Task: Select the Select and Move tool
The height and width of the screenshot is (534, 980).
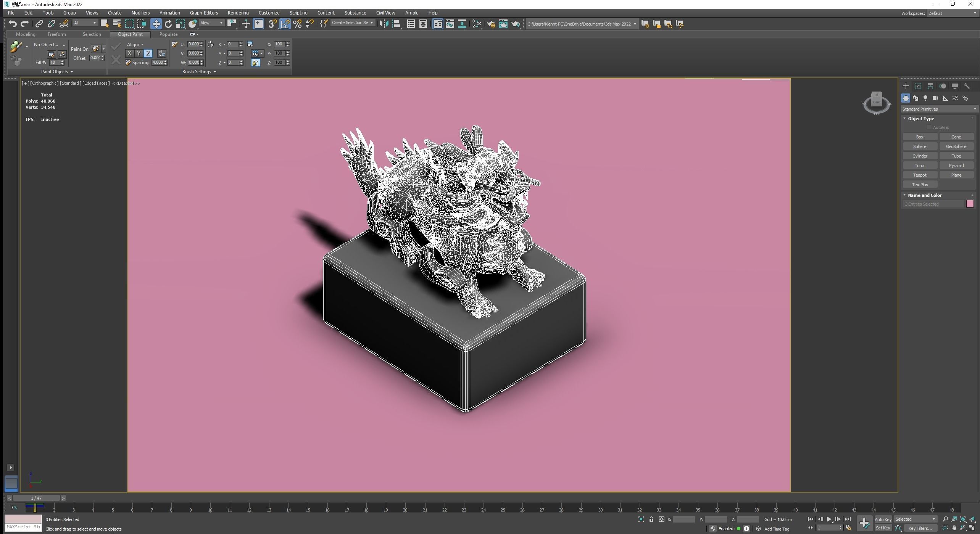Action: (156, 24)
